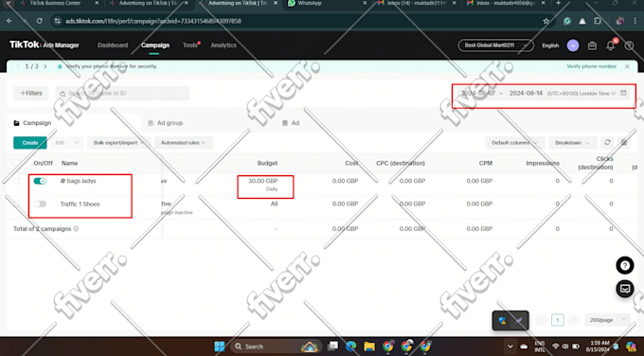The image size is (644, 356).
Task: Open Task View on taskbar
Action: click(332, 347)
